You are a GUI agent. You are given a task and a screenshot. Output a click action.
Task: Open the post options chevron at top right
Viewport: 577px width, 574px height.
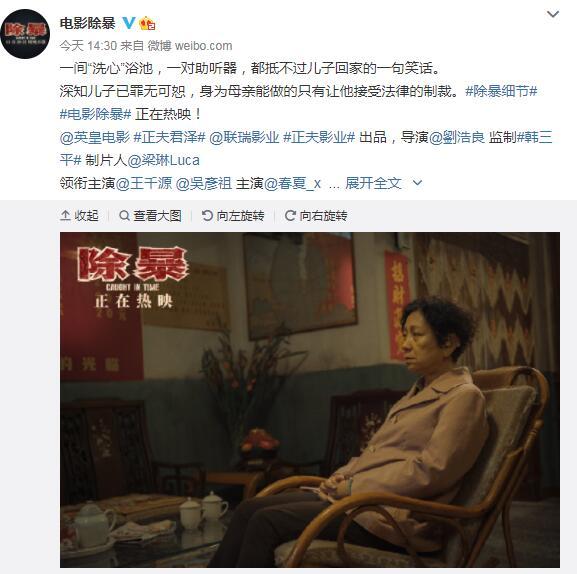pos(553,14)
